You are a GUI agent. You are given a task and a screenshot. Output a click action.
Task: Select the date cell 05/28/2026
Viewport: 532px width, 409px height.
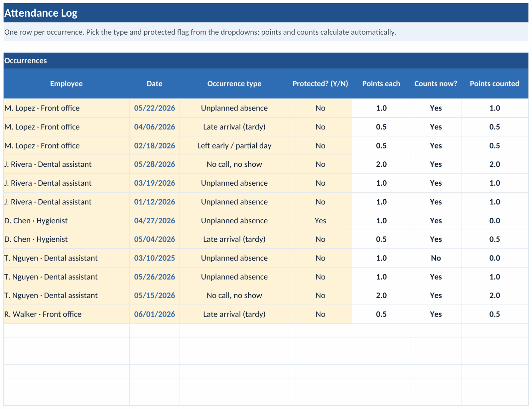click(x=155, y=164)
